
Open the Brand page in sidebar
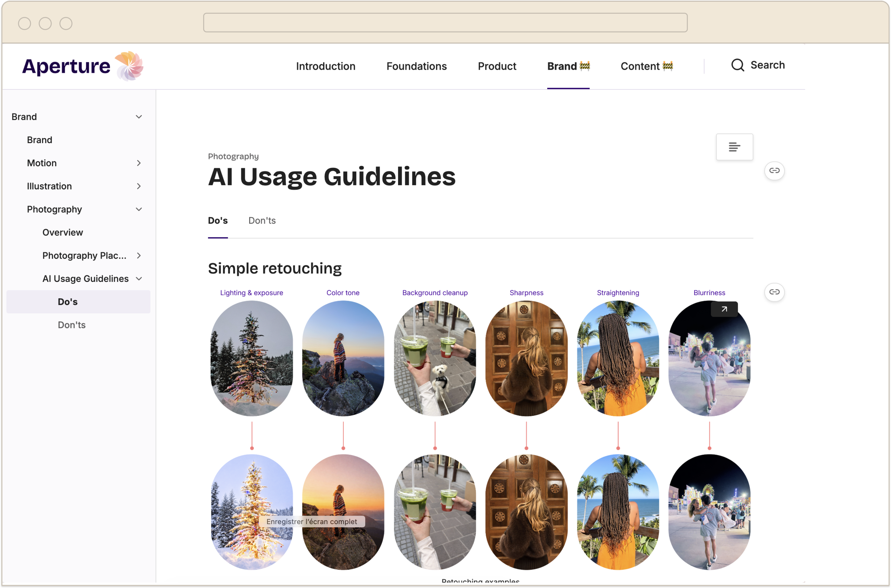pos(39,140)
